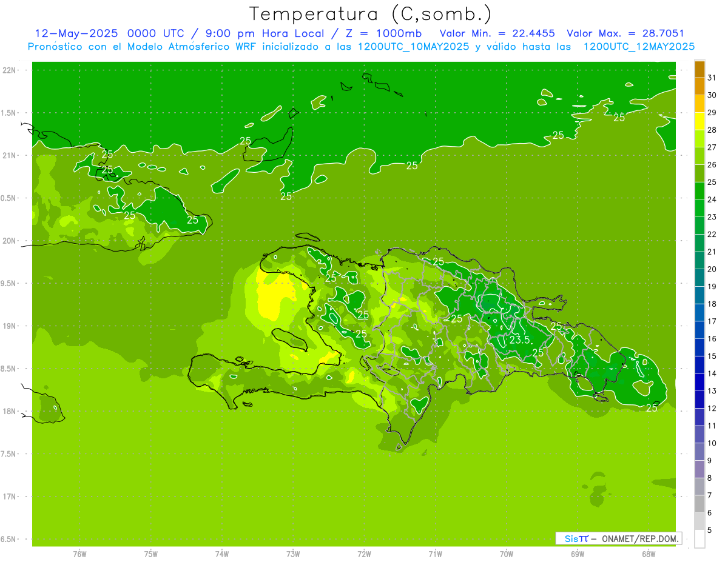Click the longitude axis label "76W"
Image resolution: width=728 pixels, height=562 pixels.
coord(79,554)
